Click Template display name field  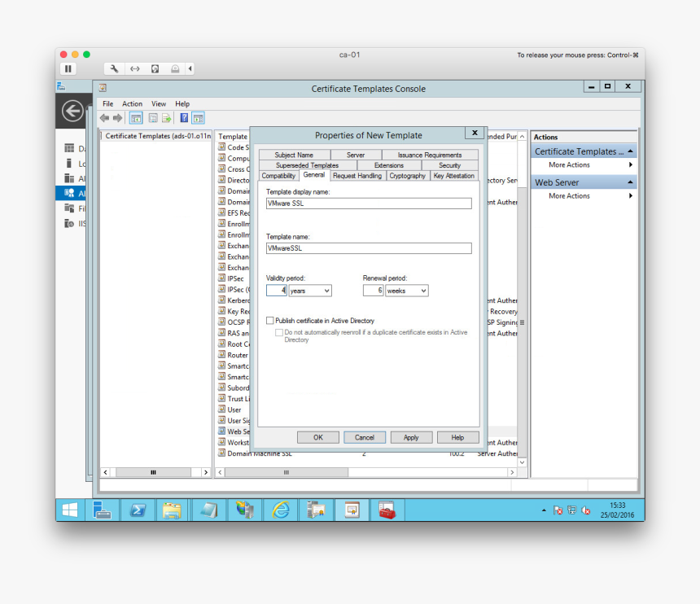click(x=369, y=204)
